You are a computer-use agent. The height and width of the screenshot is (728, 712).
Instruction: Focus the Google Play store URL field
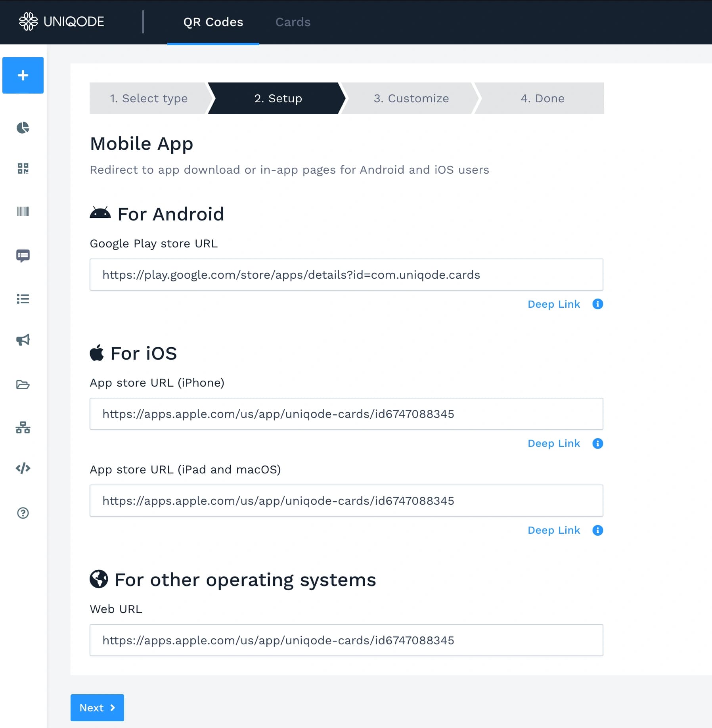[x=346, y=275]
